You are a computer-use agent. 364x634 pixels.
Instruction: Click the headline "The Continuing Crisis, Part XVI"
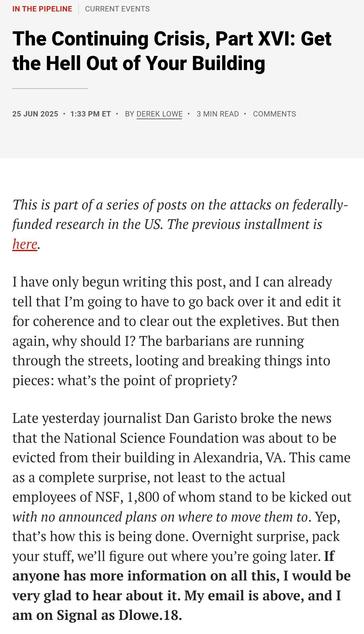172,51
